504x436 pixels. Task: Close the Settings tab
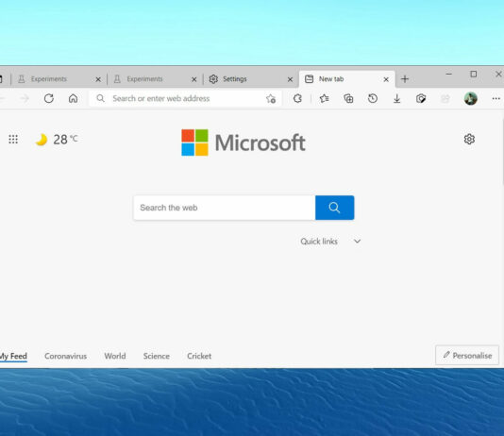pos(290,79)
